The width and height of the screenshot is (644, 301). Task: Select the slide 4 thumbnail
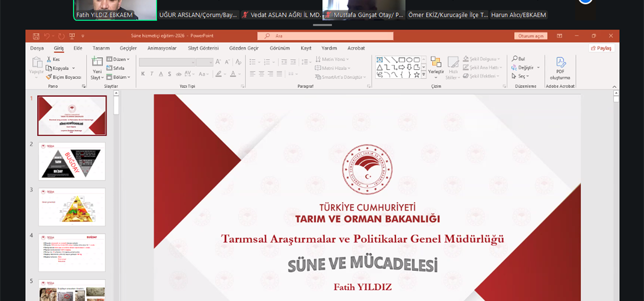(72, 253)
